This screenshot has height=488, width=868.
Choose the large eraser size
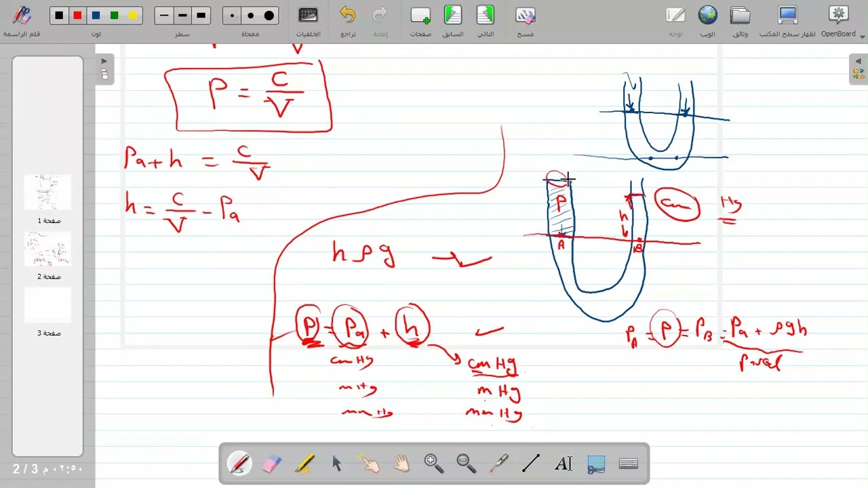click(269, 16)
